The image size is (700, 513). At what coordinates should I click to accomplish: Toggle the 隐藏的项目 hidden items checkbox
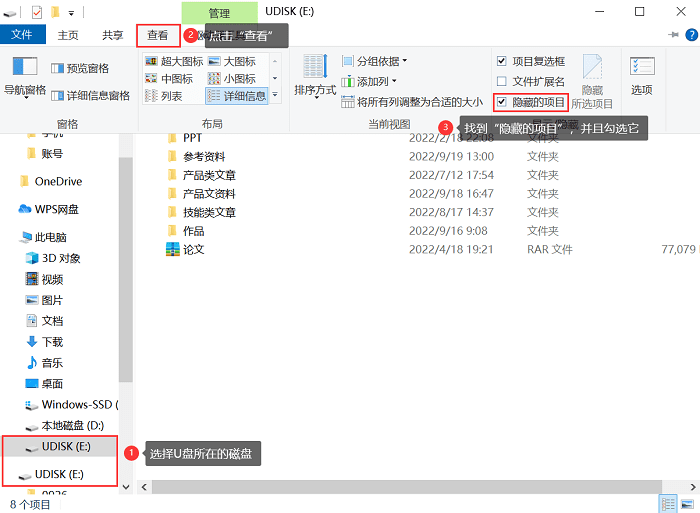click(x=501, y=102)
